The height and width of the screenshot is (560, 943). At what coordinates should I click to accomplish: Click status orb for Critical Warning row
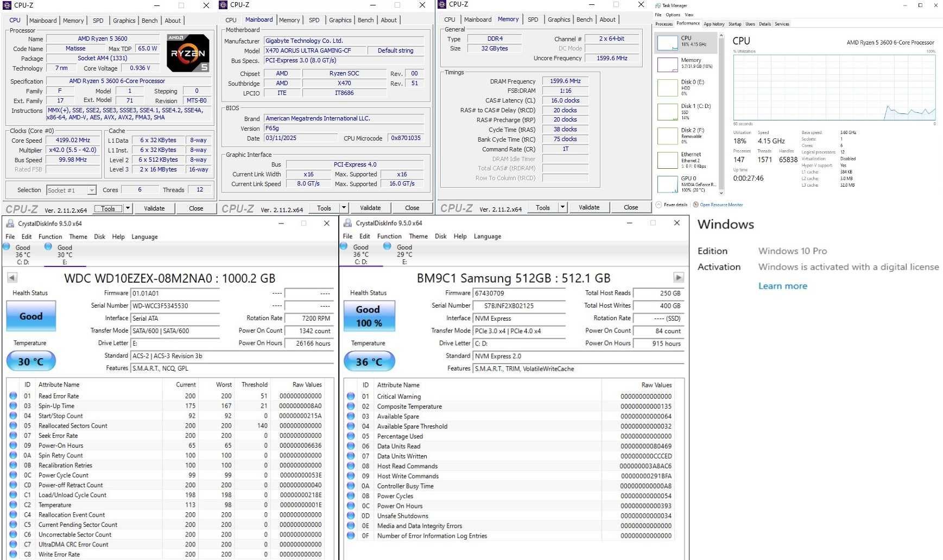coord(351,397)
